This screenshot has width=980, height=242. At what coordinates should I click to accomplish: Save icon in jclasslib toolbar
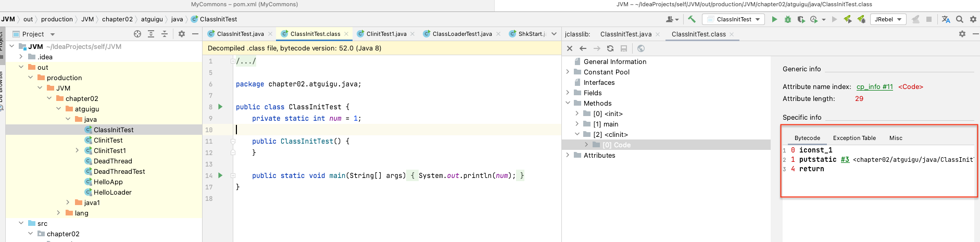coord(624,48)
